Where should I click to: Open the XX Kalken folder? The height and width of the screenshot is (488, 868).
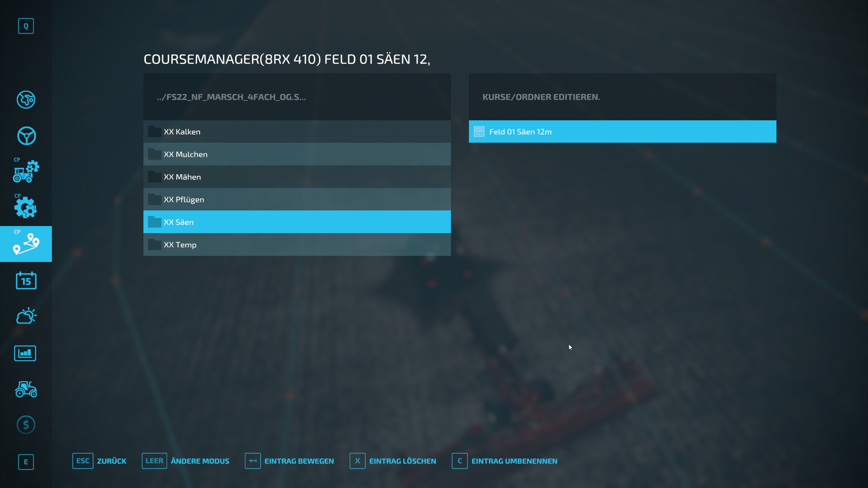297,132
